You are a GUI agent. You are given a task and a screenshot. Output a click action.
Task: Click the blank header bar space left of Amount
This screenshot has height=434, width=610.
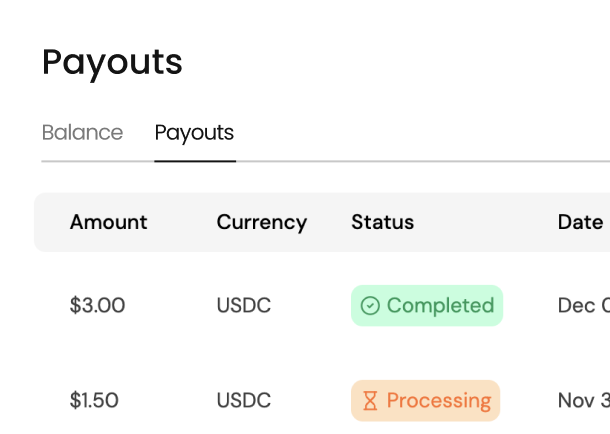[x=51, y=222]
